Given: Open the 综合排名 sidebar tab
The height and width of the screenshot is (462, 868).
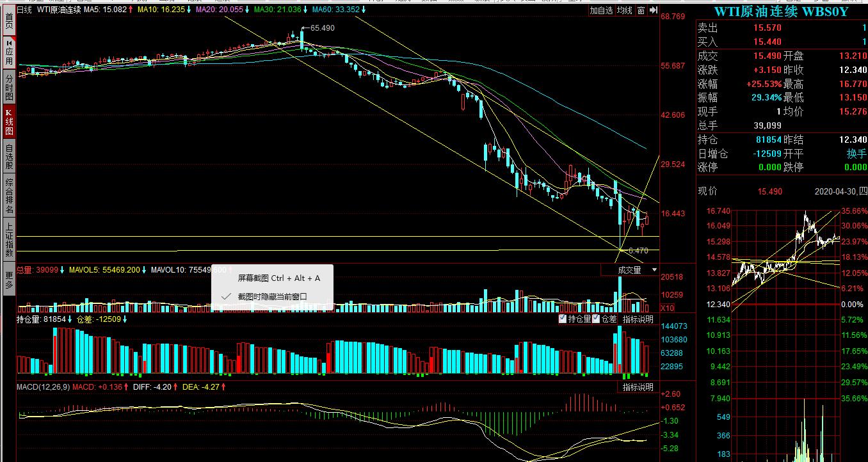Looking at the screenshot, I should [x=9, y=196].
